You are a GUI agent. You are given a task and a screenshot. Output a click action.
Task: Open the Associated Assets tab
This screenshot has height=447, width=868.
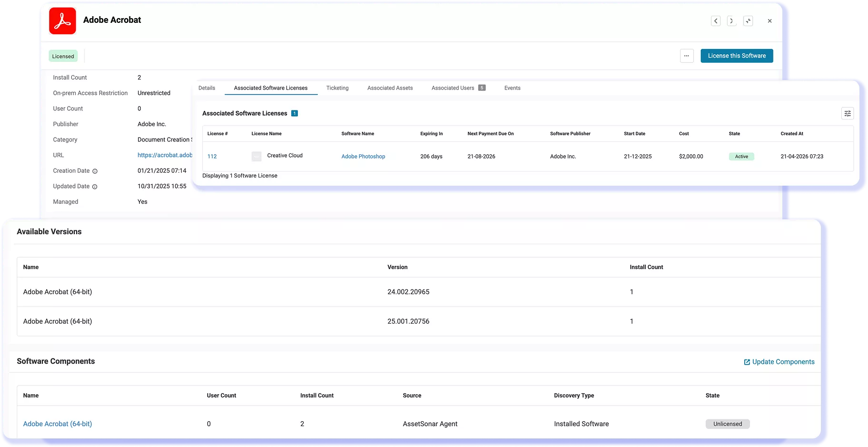click(390, 88)
